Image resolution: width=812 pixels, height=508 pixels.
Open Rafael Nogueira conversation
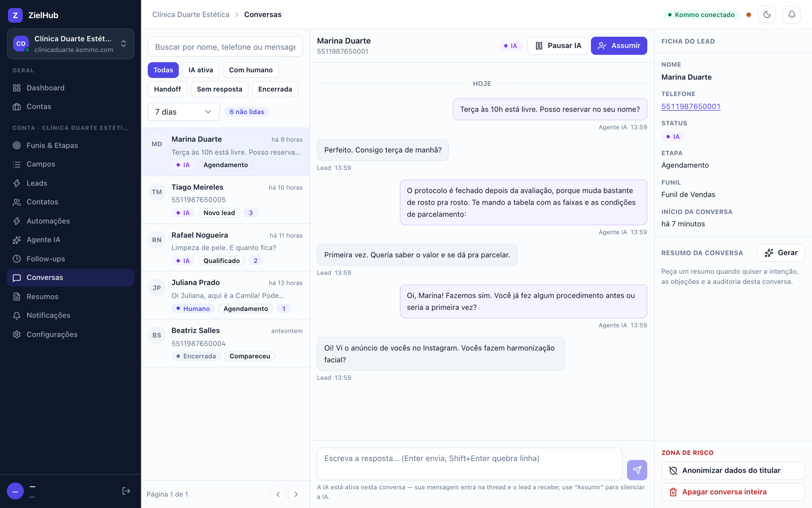(226, 248)
